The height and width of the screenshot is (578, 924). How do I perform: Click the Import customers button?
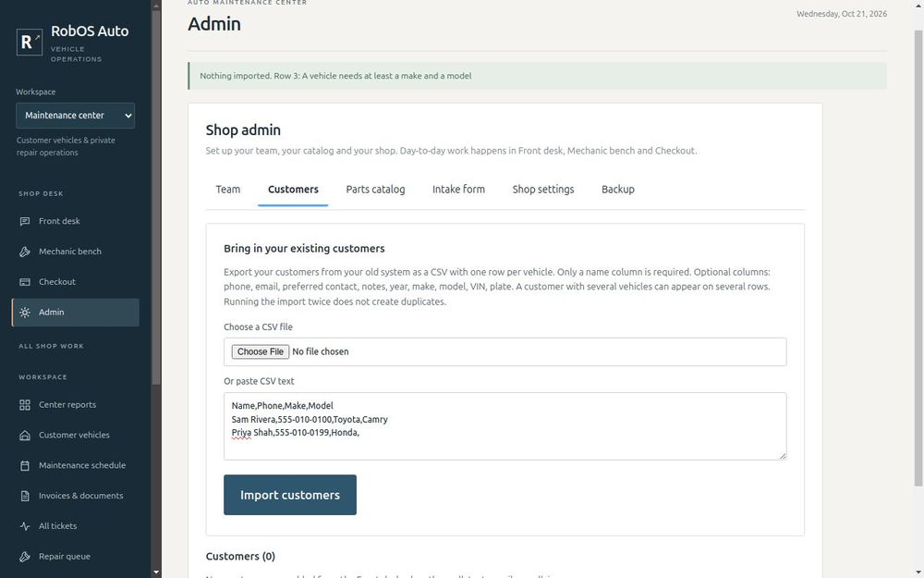tap(290, 495)
